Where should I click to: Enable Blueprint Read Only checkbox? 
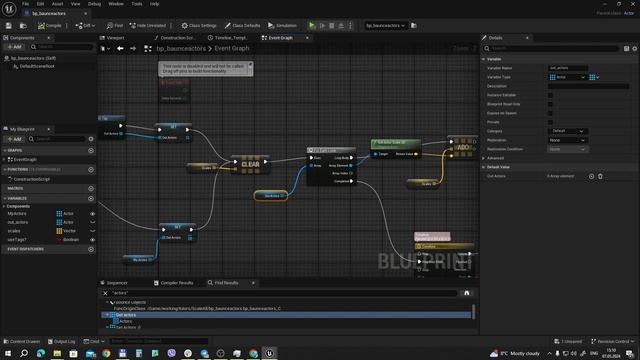[550, 104]
